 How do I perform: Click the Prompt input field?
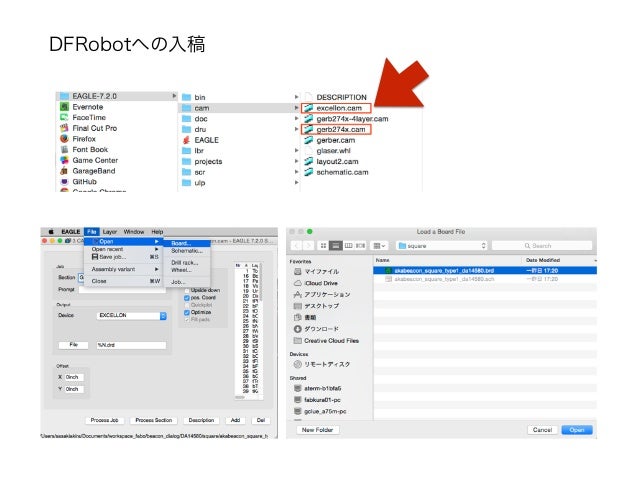pyautogui.click(x=122, y=289)
